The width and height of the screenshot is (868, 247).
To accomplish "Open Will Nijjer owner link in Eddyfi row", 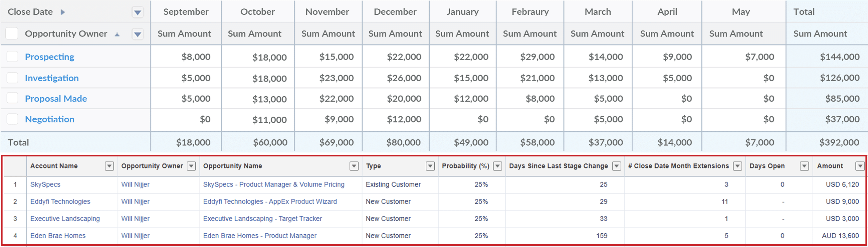I will tap(136, 202).
